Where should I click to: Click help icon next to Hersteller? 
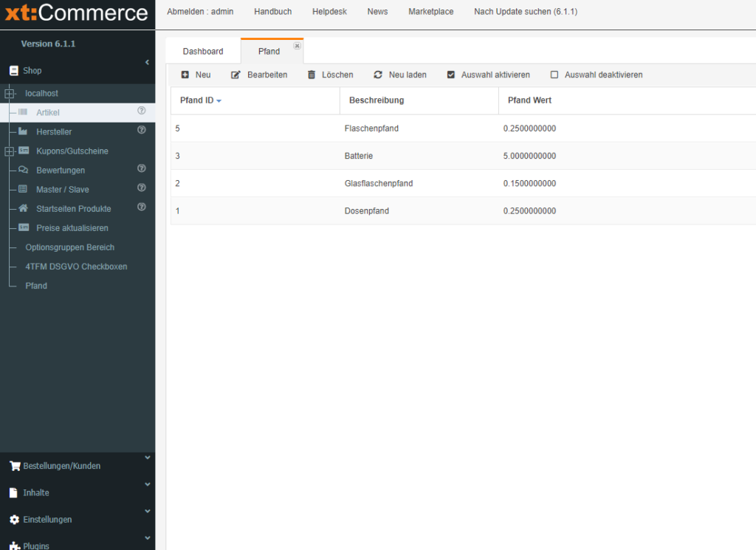pyautogui.click(x=142, y=130)
